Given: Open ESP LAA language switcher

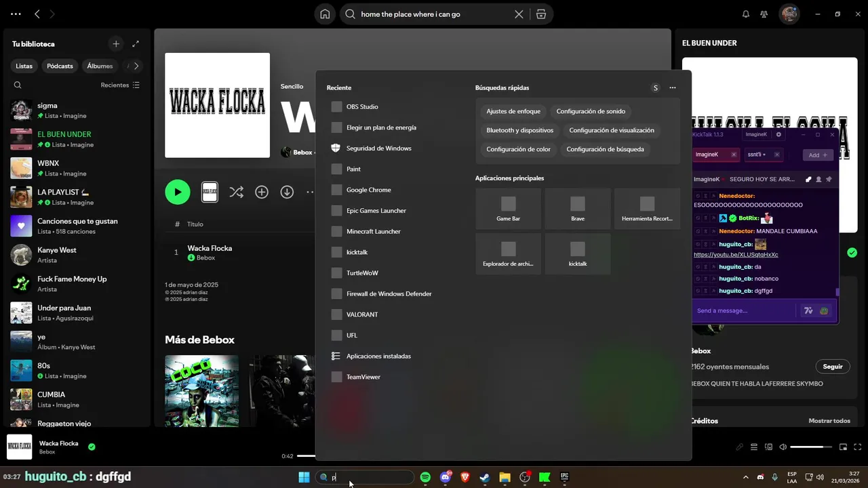Looking at the screenshot, I should point(792,477).
